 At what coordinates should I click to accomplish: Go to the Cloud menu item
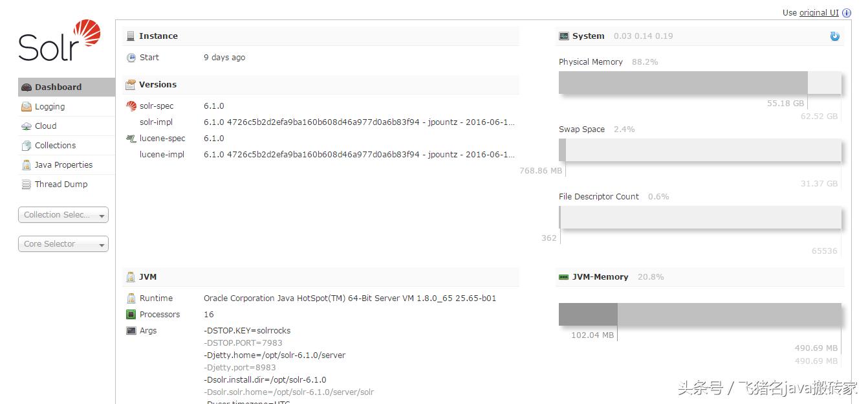click(x=45, y=126)
